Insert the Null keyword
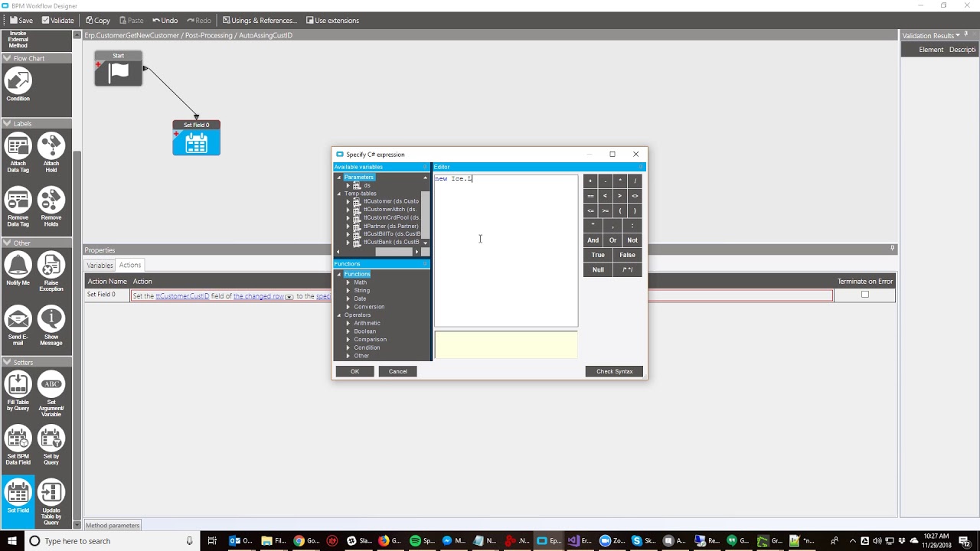Viewport: 980px width, 551px height. (x=598, y=269)
